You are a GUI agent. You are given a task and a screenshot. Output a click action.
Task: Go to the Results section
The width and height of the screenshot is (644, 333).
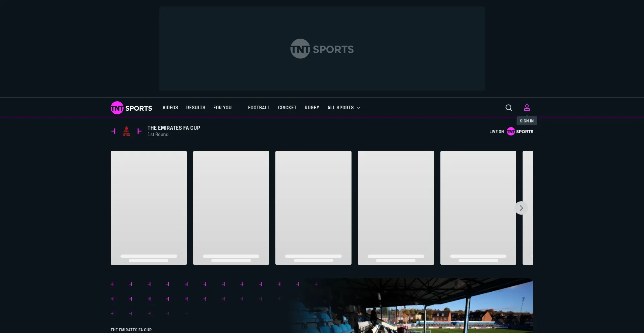click(x=196, y=108)
